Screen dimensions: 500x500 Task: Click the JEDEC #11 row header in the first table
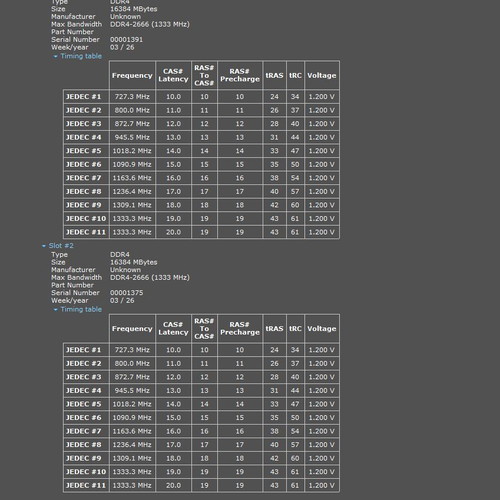(86, 232)
